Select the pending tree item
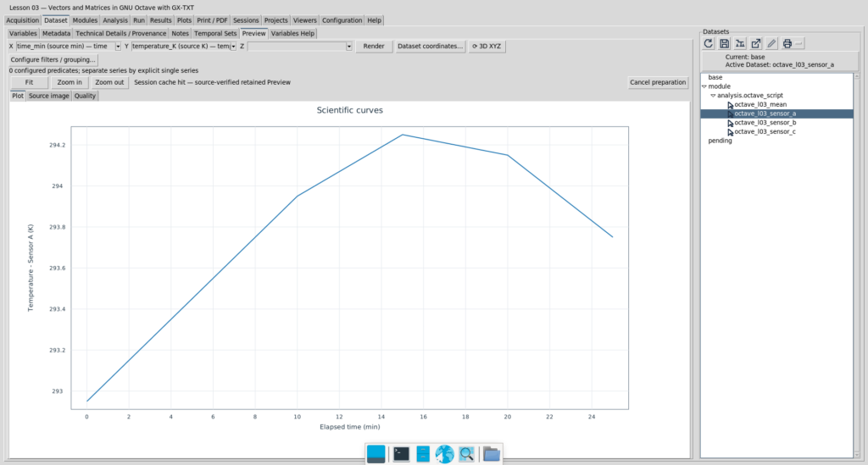868x465 pixels. (720, 141)
